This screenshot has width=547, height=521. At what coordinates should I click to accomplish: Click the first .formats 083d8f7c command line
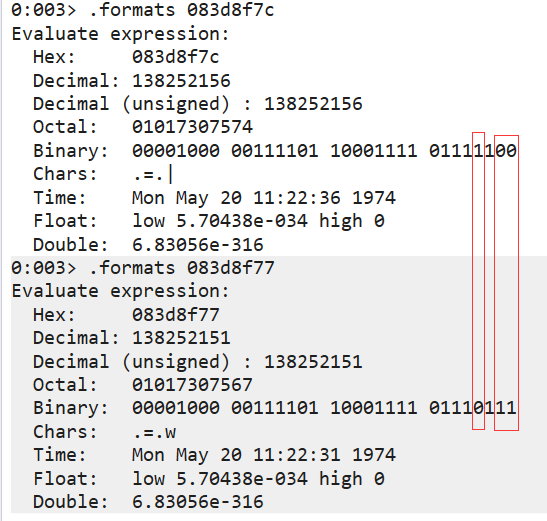tap(142, 10)
